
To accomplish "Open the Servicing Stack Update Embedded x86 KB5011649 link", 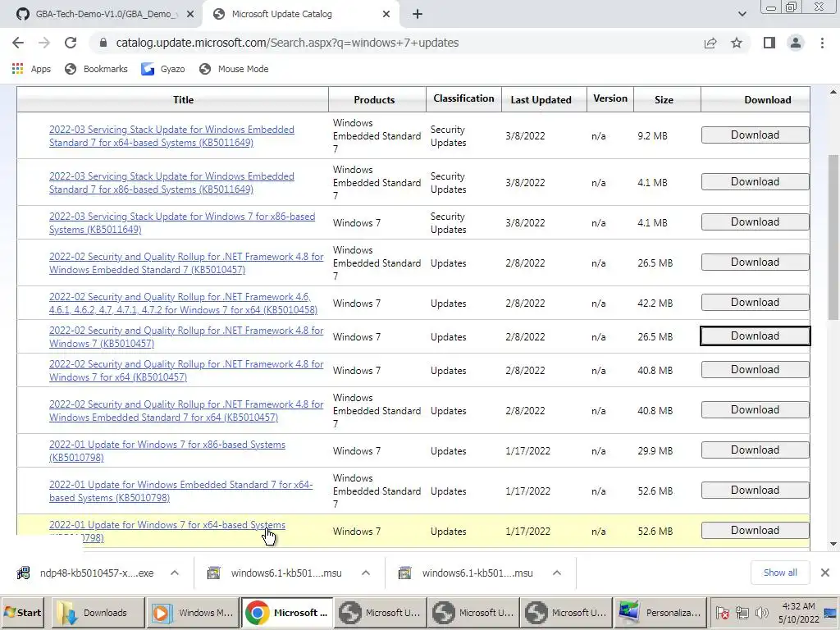I will (x=171, y=183).
